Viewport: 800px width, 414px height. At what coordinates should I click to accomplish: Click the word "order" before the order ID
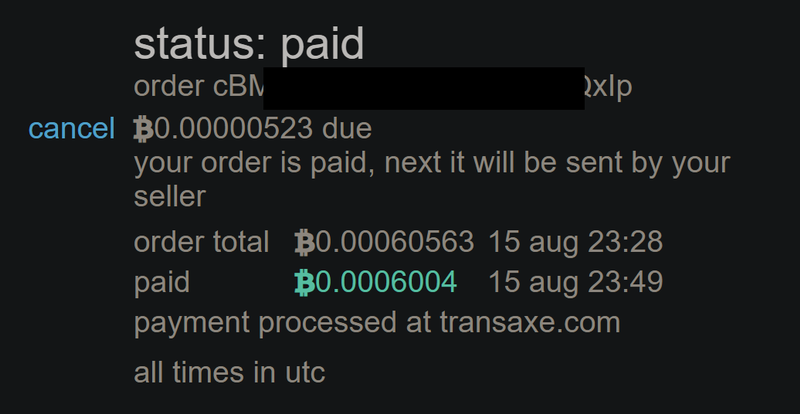click(169, 87)
